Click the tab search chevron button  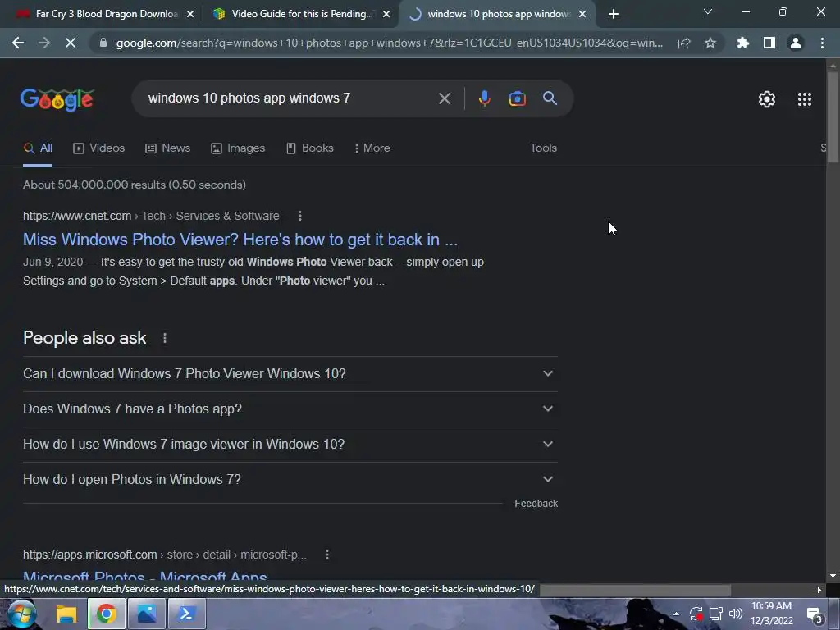[708, 11]
